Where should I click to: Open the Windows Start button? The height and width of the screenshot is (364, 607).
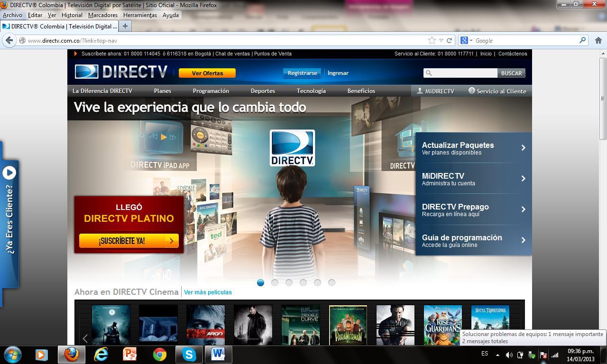pyautogui.click(x=13, y=355)
